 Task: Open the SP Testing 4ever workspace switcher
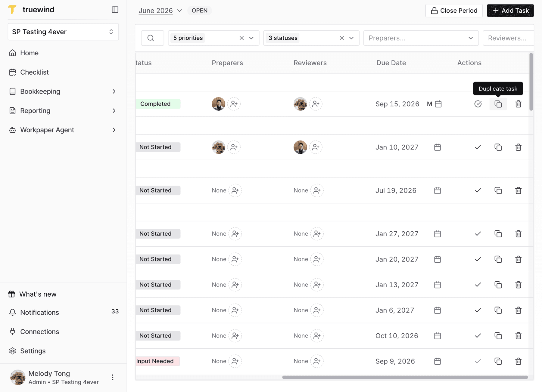(x=63, y=32)
